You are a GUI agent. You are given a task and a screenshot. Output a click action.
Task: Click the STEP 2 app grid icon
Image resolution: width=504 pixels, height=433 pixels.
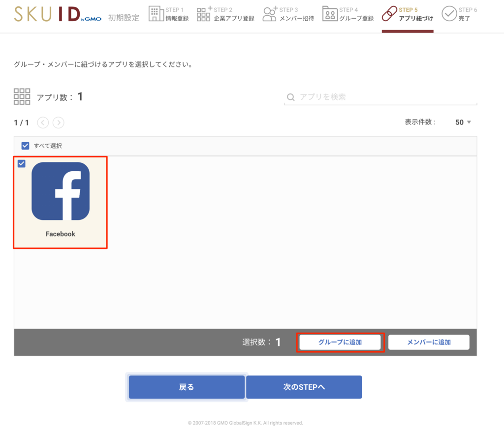204,14
